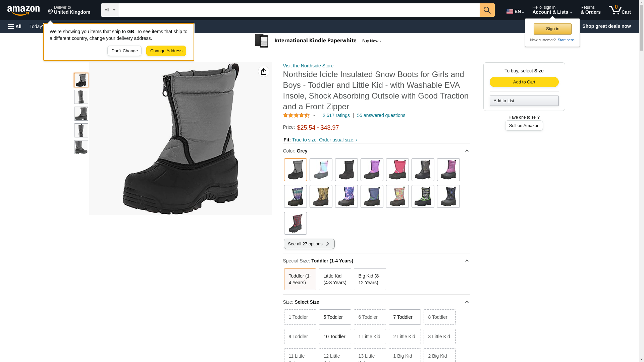Click Deliver to United Kingdom location
Image resolution: width=644 pixels, height=362 pixels.
[69, 10]
